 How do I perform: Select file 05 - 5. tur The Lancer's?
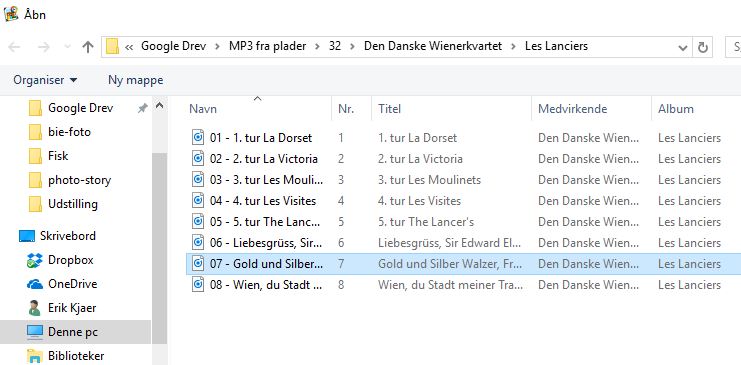(x=265, y=222)
